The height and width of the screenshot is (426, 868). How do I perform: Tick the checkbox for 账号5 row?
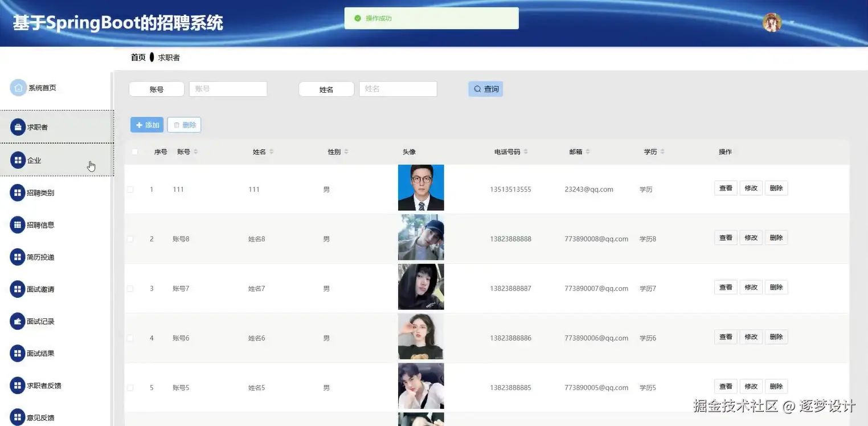[x=130, y=387]
